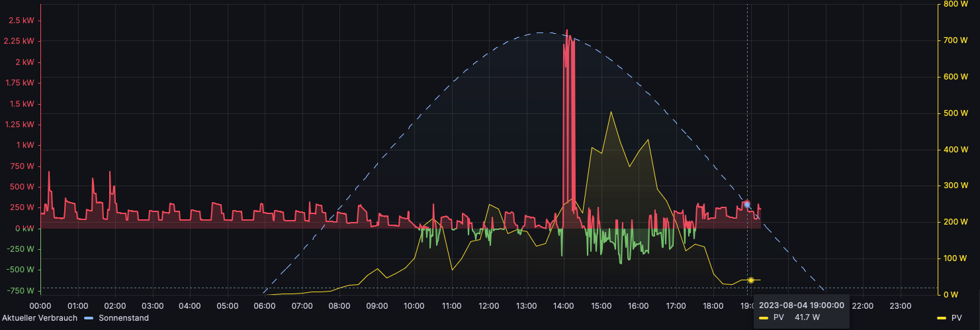Click the 2 kW left axis label
Viewport: 980px width, 330px height.
tap(24, 62)
